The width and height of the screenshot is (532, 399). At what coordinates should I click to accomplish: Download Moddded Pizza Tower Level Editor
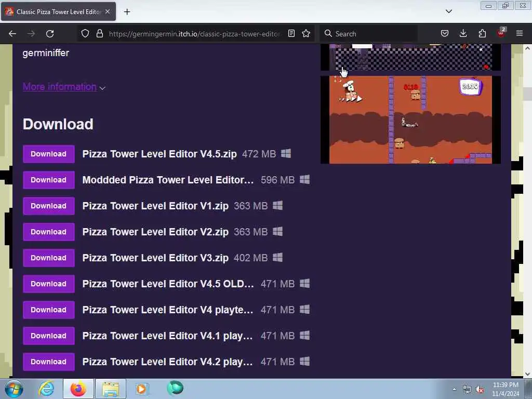coord(48,180)
